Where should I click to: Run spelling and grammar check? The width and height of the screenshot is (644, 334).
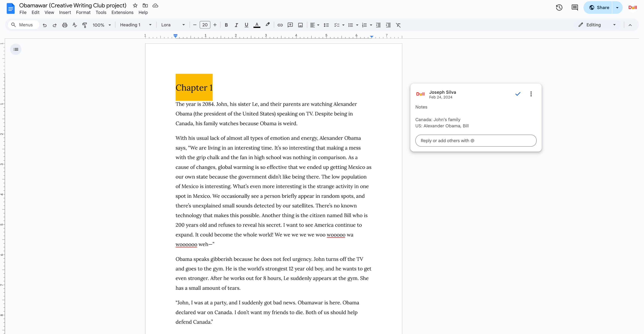click(x=74, y=25)
